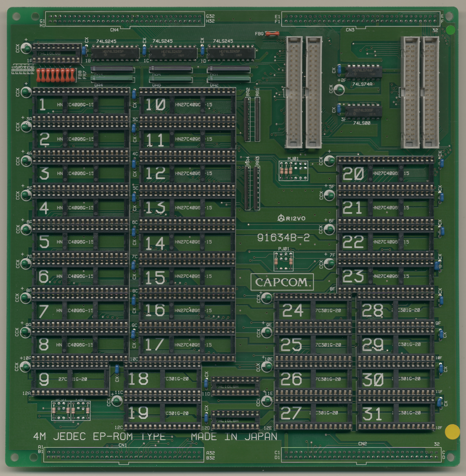Screen dimensions: 466x476
Task: Click the yellow round sticker
Action: click(452, 432)
